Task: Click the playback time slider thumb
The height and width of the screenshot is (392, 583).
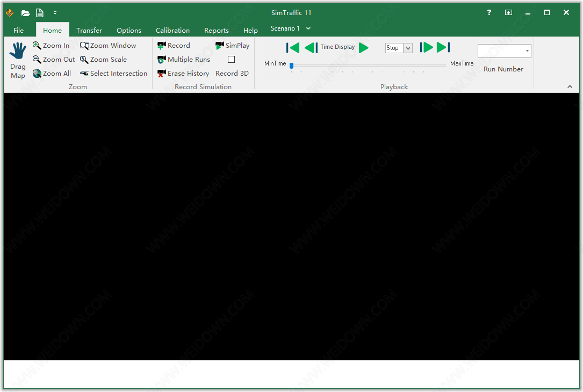Action: [x=291, y=66]
